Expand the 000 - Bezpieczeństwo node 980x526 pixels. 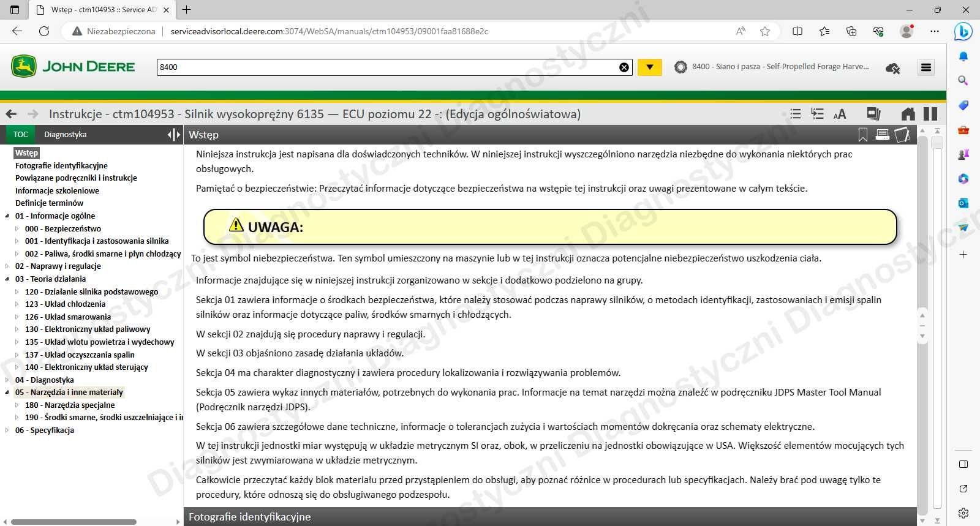point(17,228)
